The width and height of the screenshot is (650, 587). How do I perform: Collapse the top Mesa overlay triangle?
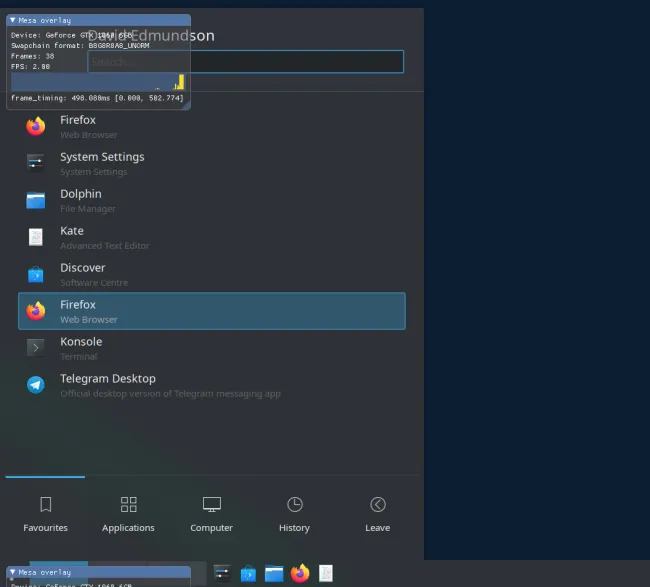(x=12, y=20)
